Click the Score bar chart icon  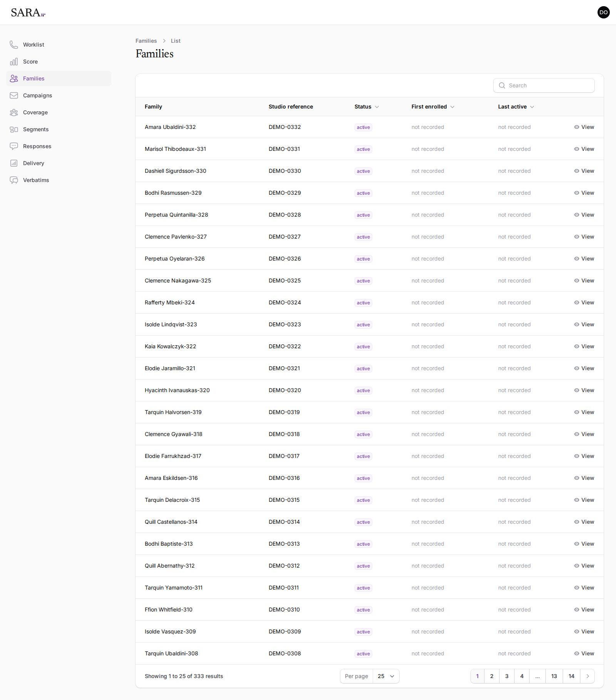coord(14,62)
